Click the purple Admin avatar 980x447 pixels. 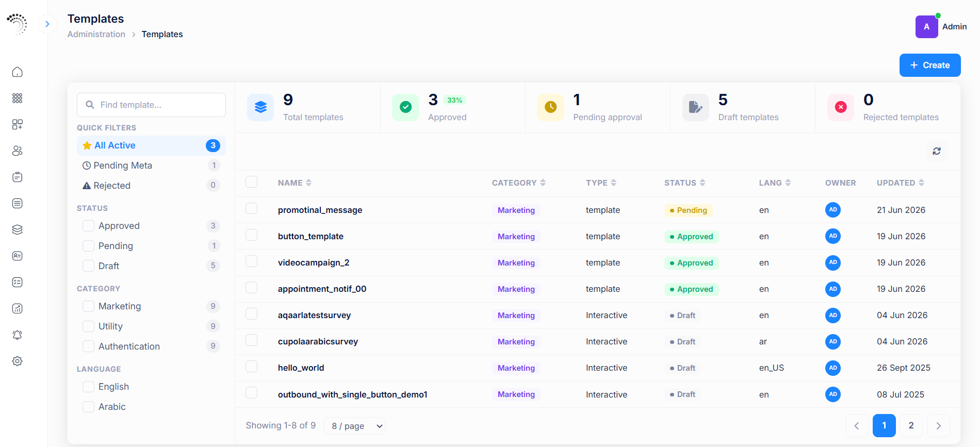926,27
